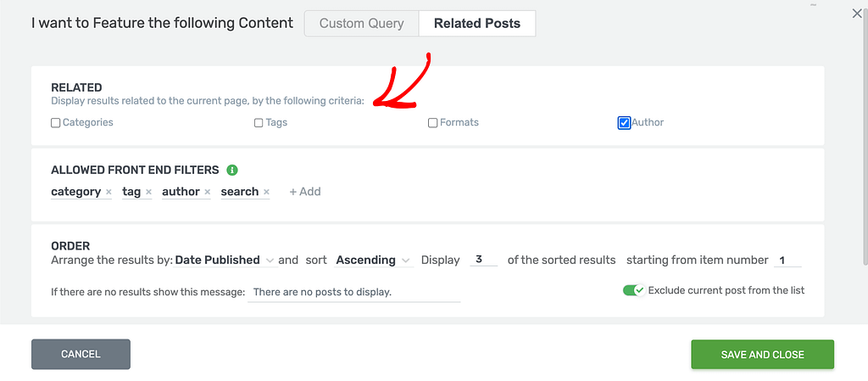This screenshot has width=868, height=381.
Task: Remove the author filter chip
Action: (x=207, y=192)
